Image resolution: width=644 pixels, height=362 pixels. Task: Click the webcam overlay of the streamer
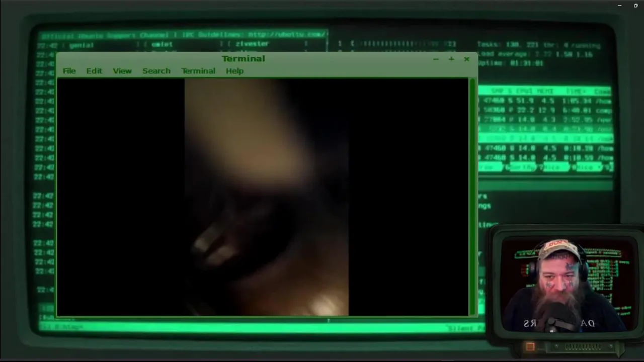coord(569,285)
